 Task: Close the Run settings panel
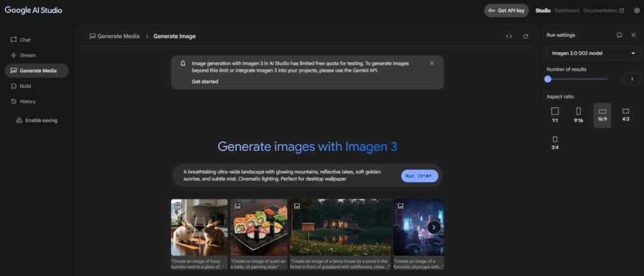click(633, 35)
